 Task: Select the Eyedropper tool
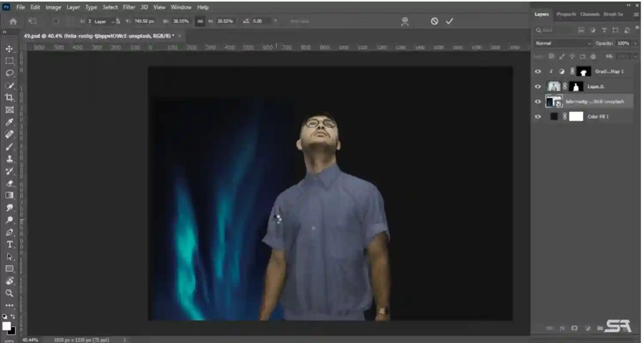point(9,122)
